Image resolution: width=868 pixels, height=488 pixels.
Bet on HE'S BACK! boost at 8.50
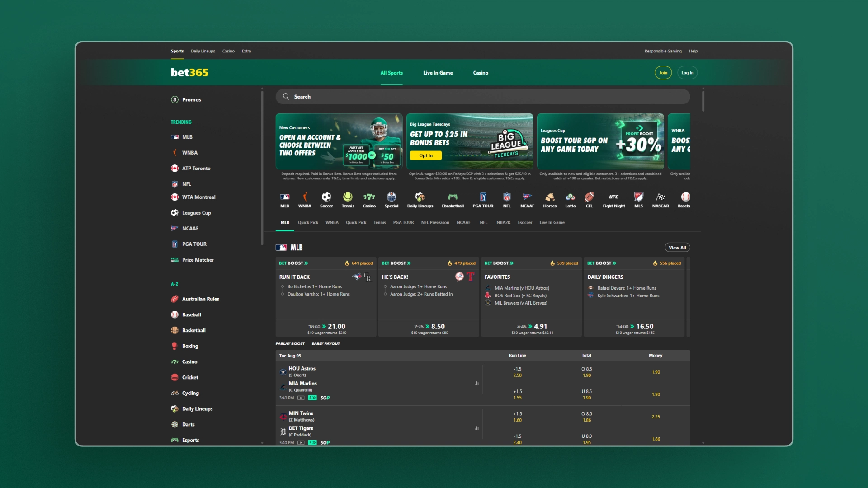[x=429, y=328]
